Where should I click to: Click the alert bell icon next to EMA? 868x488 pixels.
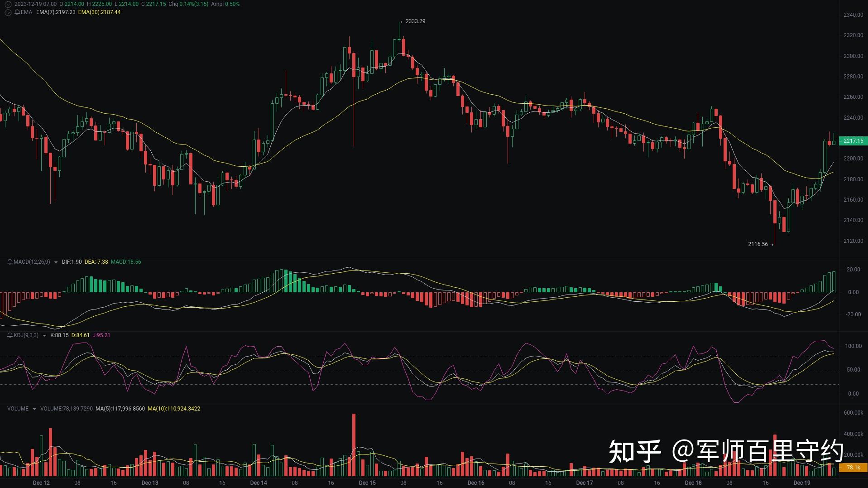click(x=17, y=12)
